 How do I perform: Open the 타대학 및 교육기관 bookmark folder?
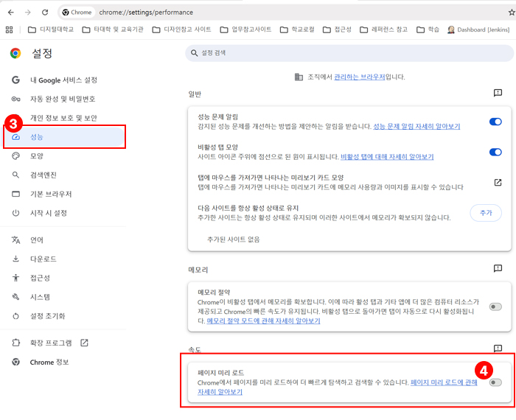113,29
